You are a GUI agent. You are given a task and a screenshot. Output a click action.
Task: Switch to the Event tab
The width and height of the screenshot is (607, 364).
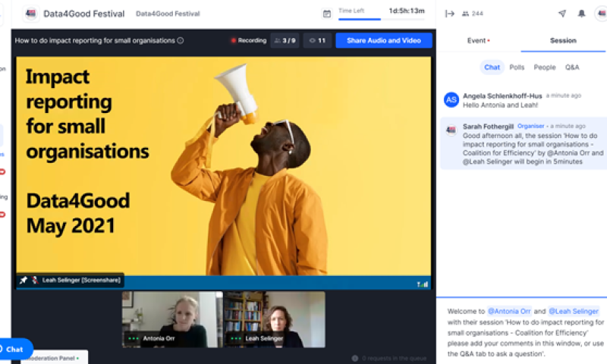coord(477,41)
